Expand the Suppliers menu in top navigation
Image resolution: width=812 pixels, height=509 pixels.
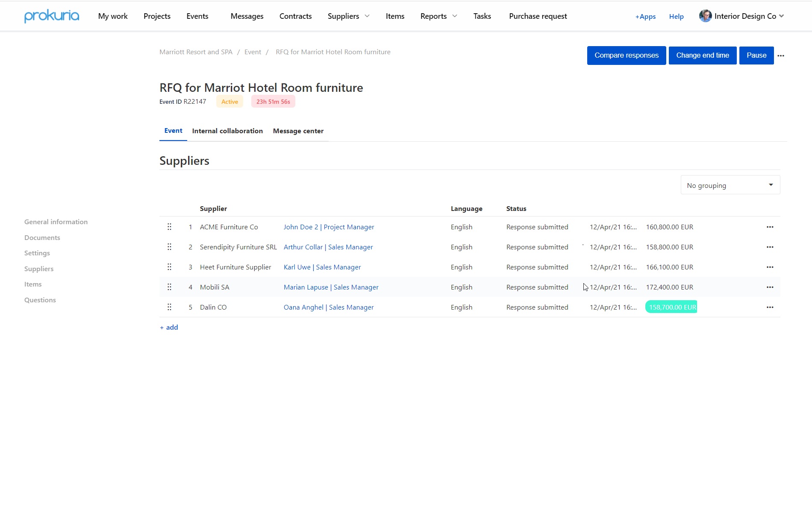click(x=348, y=16)
